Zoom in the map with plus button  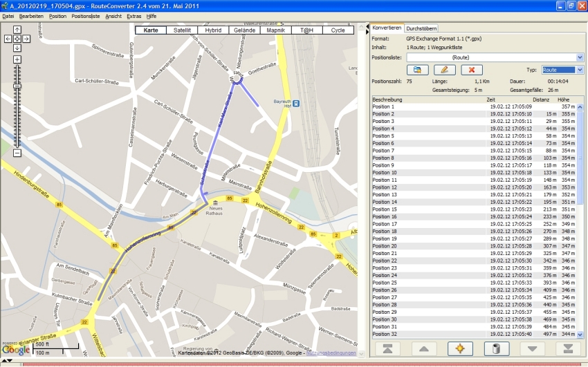coord(17,59)
